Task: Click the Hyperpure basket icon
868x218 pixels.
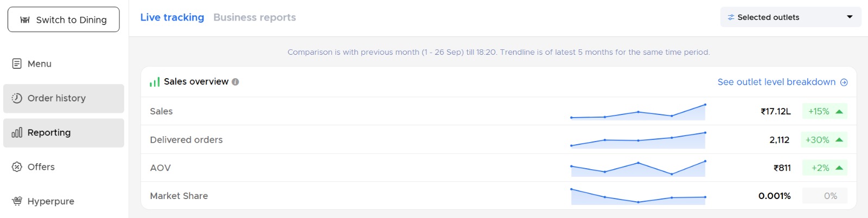Action: (17, 201)
